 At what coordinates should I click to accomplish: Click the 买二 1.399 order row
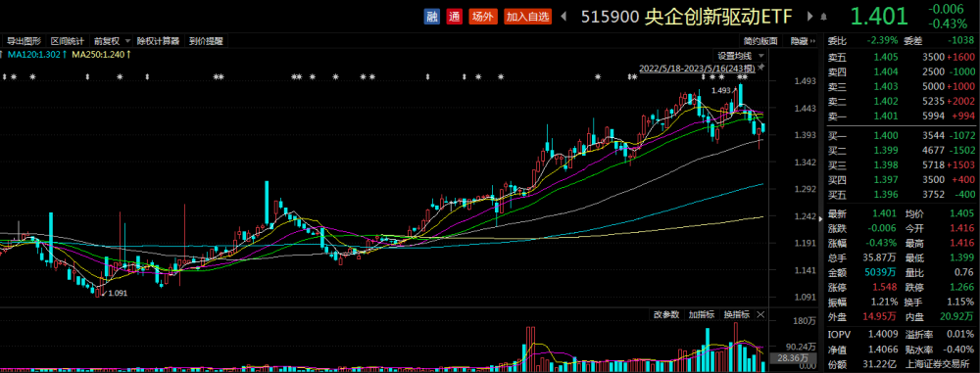[901, 150]
